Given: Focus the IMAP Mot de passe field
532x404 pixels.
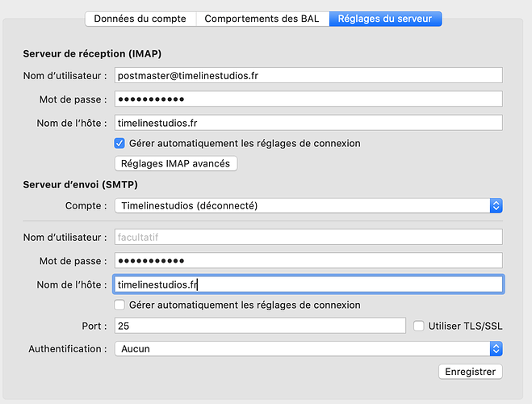Looking at the screenshot, I should 308,99.
